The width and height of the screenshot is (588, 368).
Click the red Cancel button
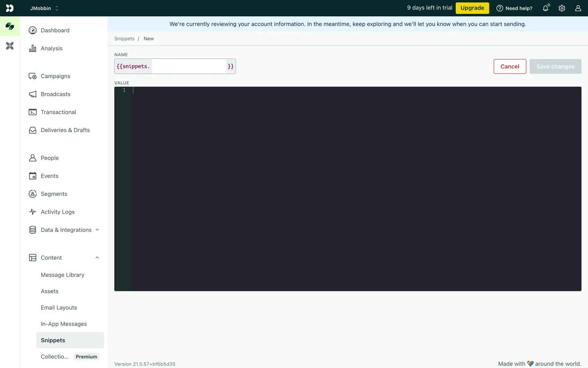510,67
